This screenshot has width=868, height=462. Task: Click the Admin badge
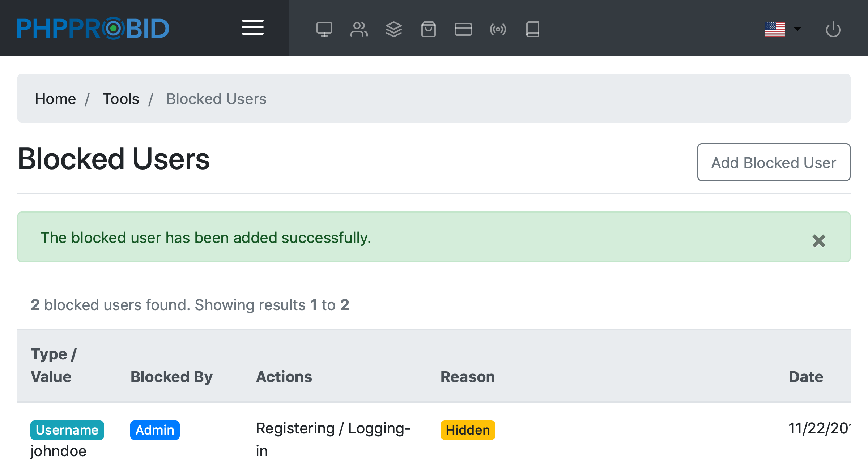[155, 430]
